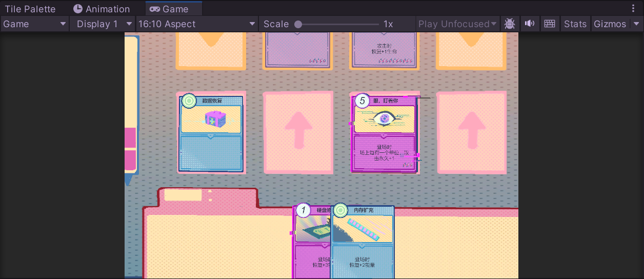Mute the game audio
The width and height of the screenshot is (644, 279).
pyautogui.click(x=530, y=24)
